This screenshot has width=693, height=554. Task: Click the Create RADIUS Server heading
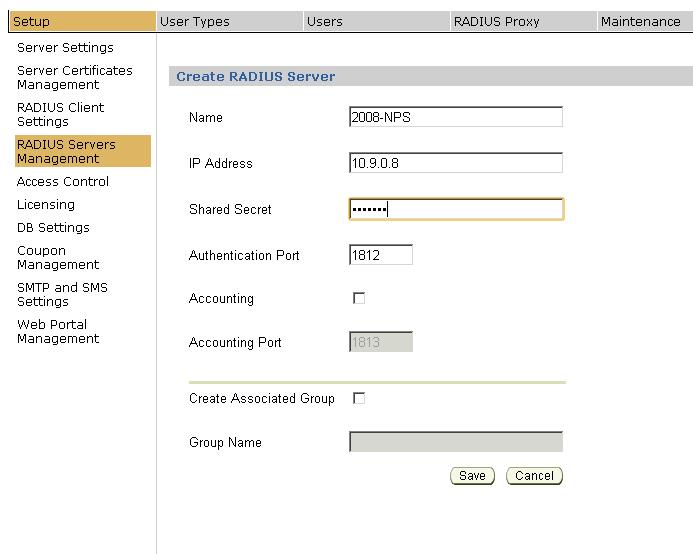click(255, 76)
